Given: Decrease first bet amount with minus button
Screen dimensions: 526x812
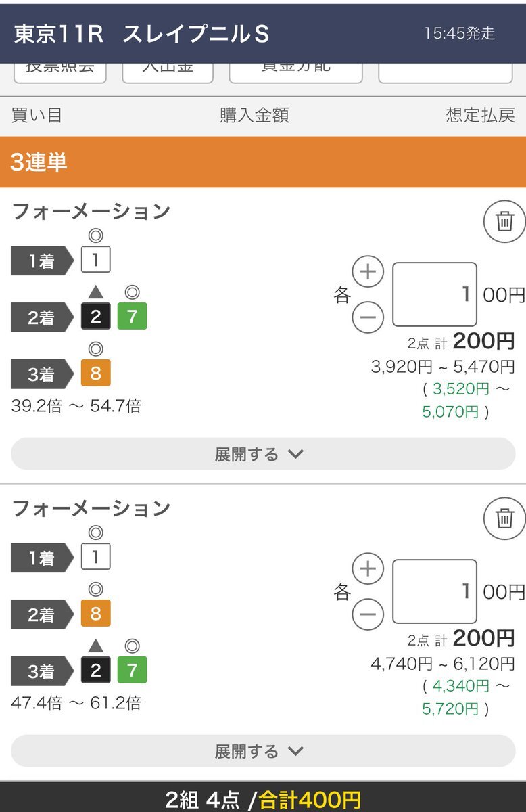Looking at the screenshot, I should click(x=368, y=317).
